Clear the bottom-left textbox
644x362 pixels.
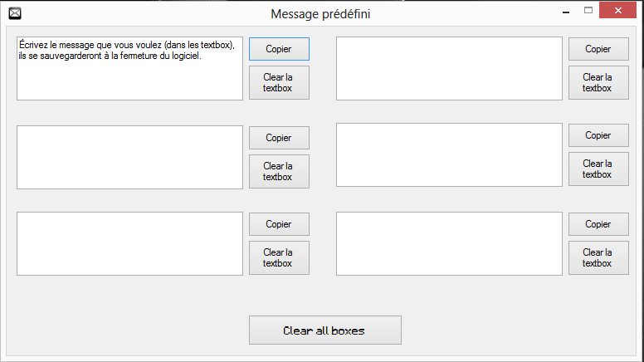click(279, 257)
